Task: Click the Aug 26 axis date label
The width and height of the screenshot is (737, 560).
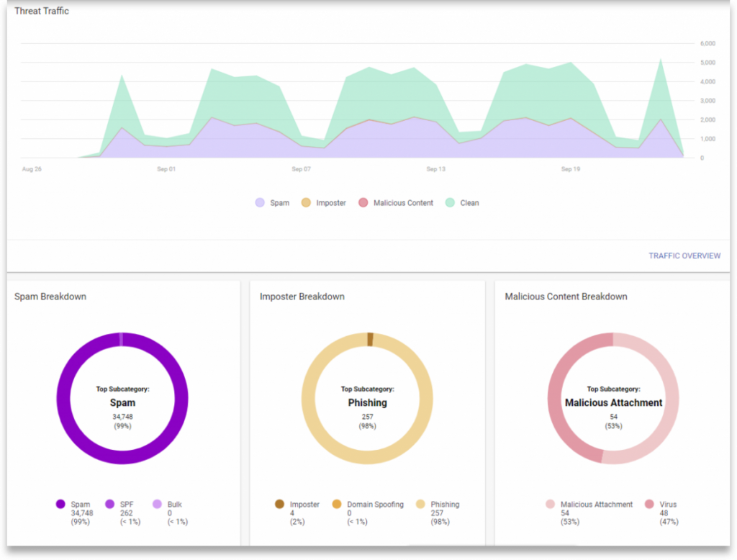Action: [32, 169]
